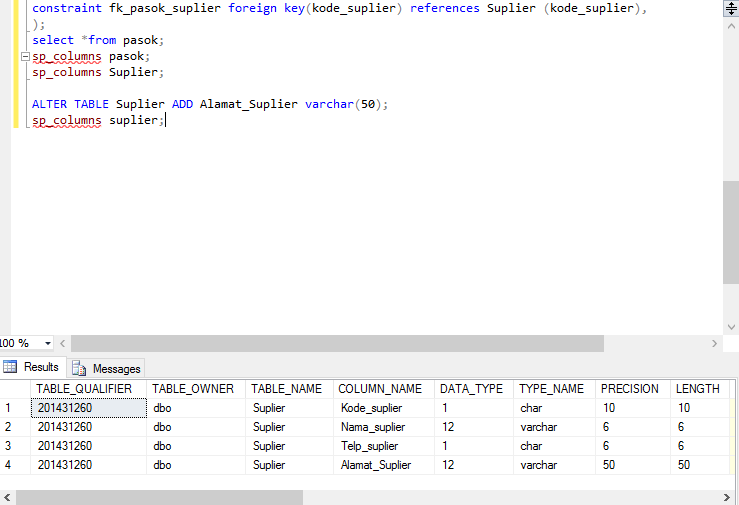Click varchar(50) in the ALTER statement
This screenshot has width=739, height=505.
pos(346,104)
